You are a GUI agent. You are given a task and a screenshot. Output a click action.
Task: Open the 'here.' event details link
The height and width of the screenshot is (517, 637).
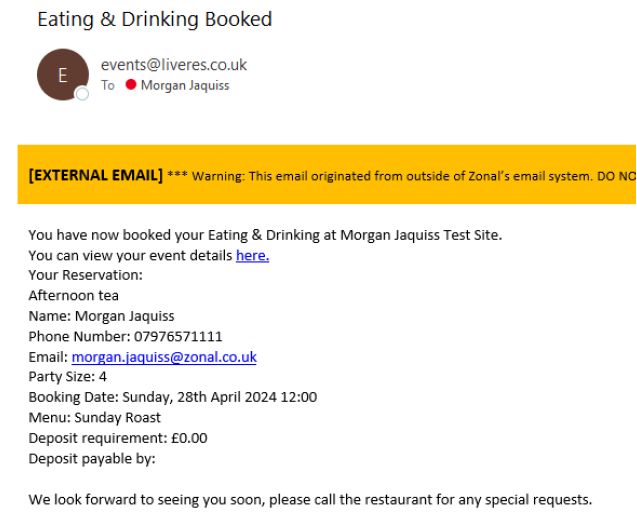252,255
